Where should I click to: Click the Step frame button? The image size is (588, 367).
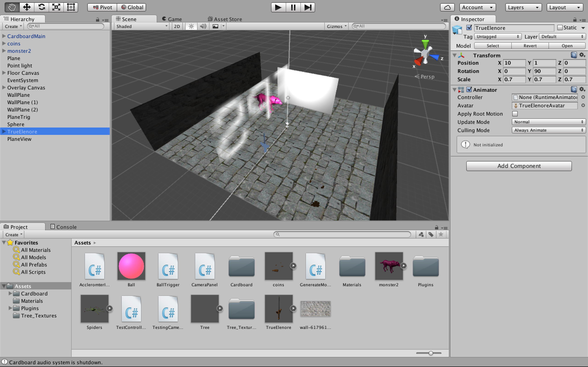pos(308,7)
